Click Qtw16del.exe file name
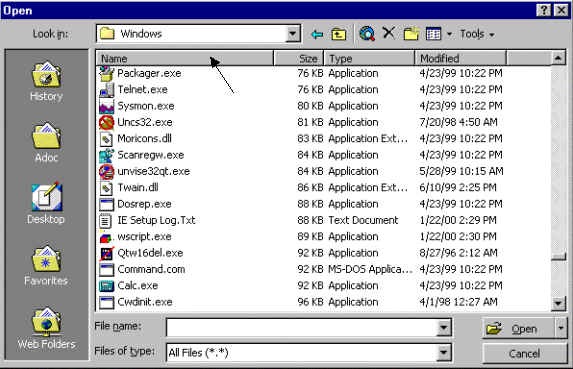573x369 pixels. [150, 253]
